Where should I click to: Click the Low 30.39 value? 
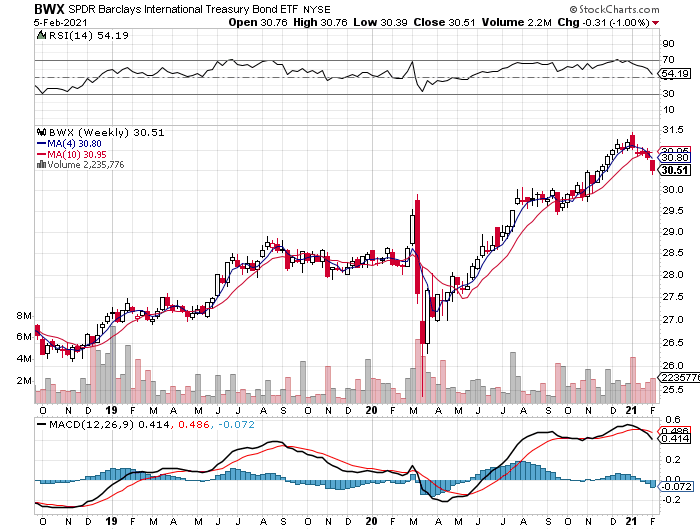380,22
